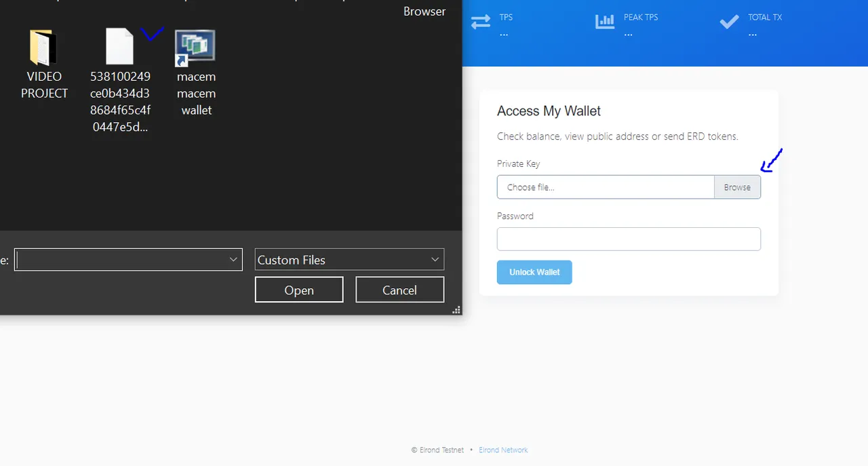The image size is (868, 466).
Task: Click the PEAK TPS bar chart icon
Action: 605,22
